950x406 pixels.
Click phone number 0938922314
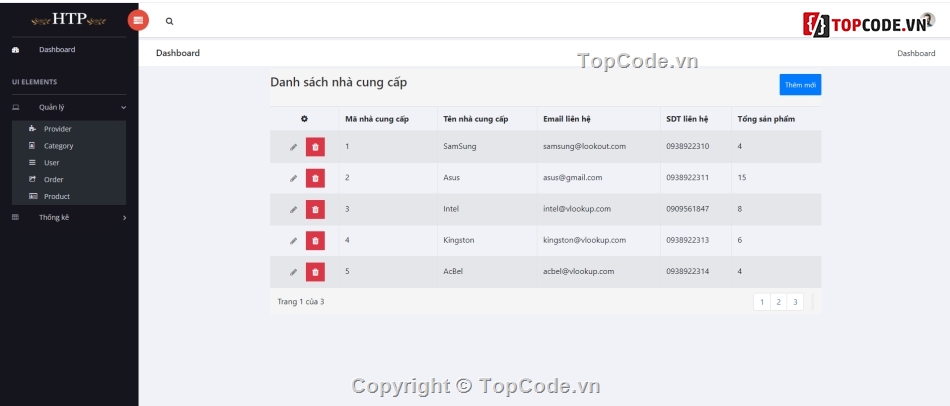click(688, 271)
